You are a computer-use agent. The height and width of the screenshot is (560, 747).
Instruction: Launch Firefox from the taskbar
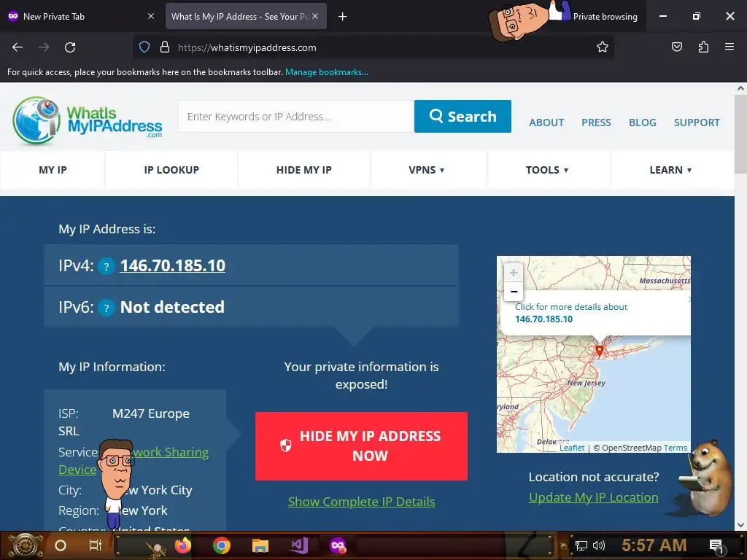point(182,545)
